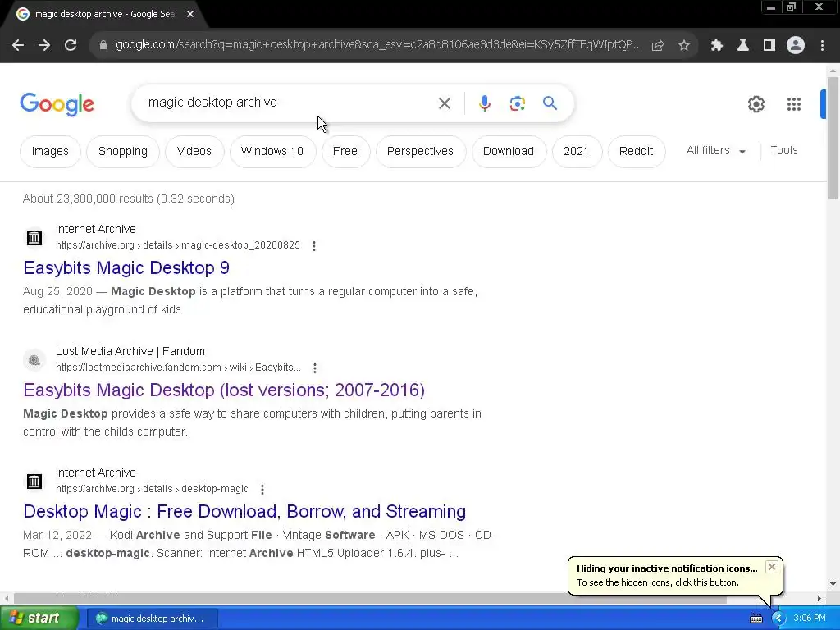
Task: Expand the All filters dropdown
Action: (715, 151)
